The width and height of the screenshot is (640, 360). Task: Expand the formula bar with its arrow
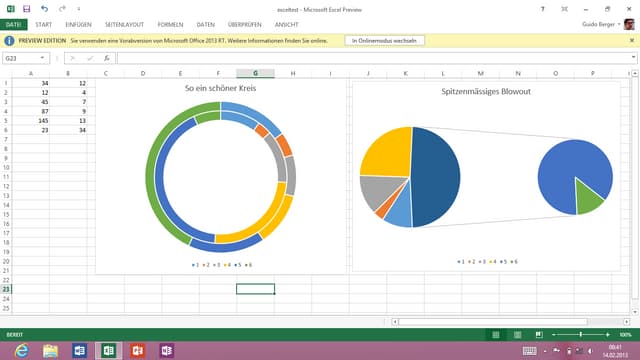(633, 58)
